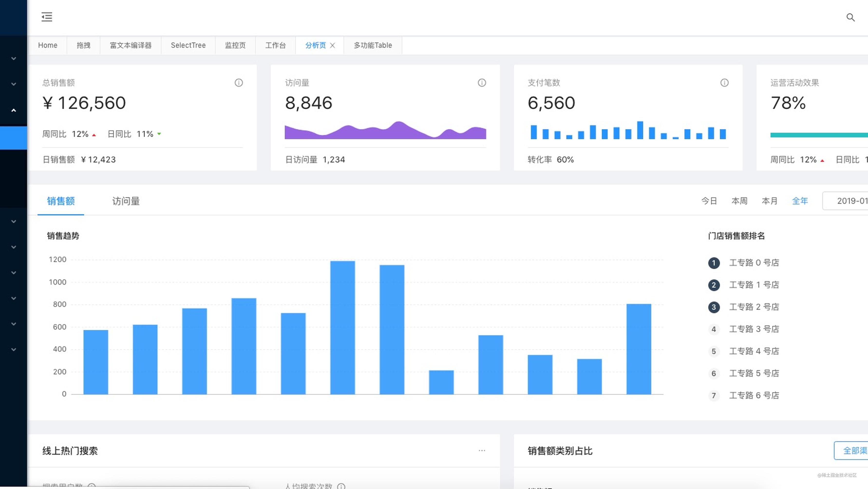Collapse the expanded sidebar menu with the up chevron
Viewport: 868px width, 489px height.
(x=13, y=110)
